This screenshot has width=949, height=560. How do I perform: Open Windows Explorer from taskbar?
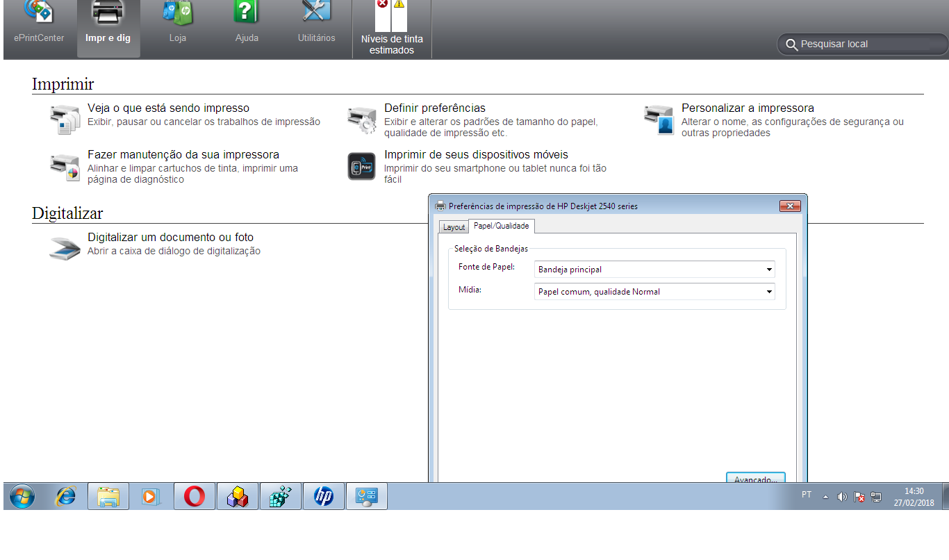[108, 496]
